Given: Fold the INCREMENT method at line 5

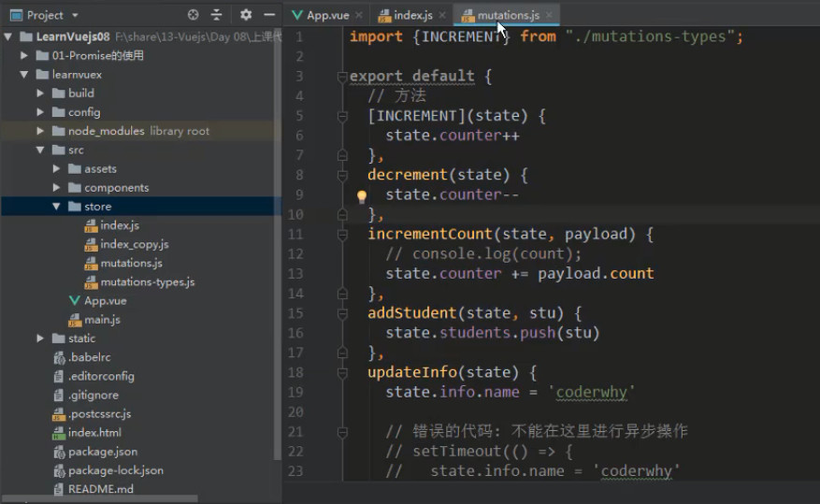Looking at the screenshot, I should (342, 117).
